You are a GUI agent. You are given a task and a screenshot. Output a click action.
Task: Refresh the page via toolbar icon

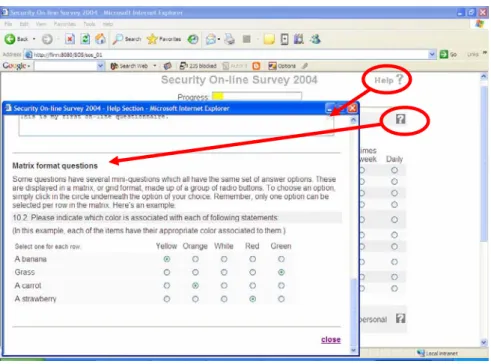click(85, 39)
